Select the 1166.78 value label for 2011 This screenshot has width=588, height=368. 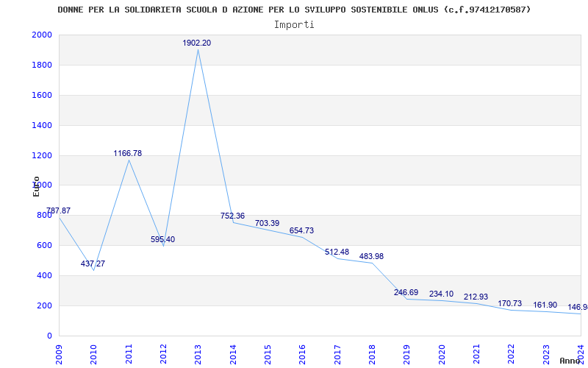[127, 154]
